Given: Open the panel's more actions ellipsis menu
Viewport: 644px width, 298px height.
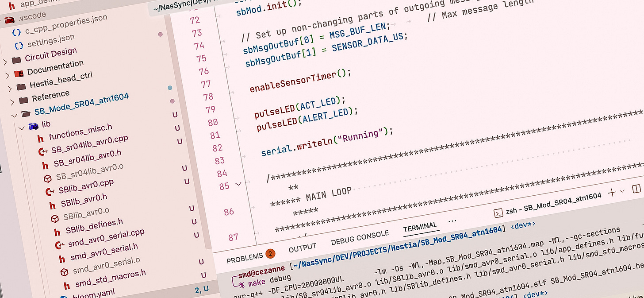Looking at the screenshot, I should click(452, 221).
